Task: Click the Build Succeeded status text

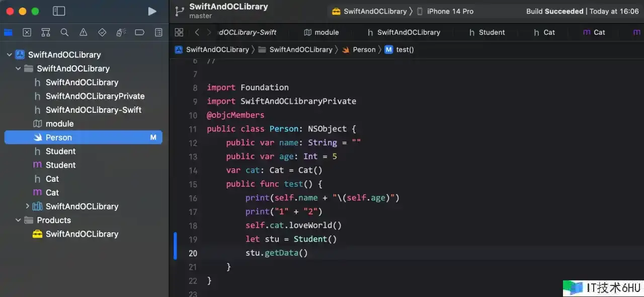Action: (x=554, y=11)
